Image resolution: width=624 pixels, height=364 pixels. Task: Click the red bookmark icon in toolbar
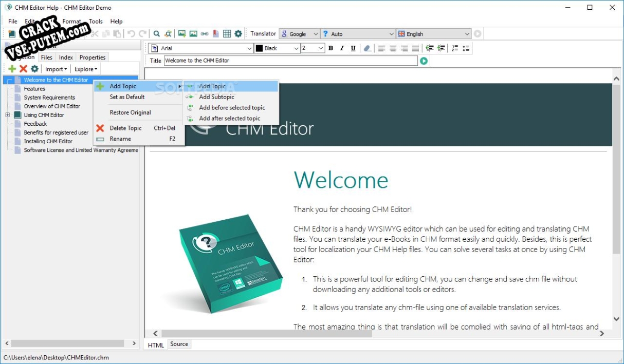point(216,34)
